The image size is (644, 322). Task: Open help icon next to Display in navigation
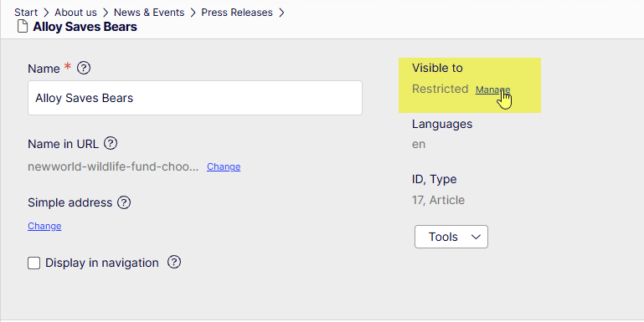(x=174, y=262)
